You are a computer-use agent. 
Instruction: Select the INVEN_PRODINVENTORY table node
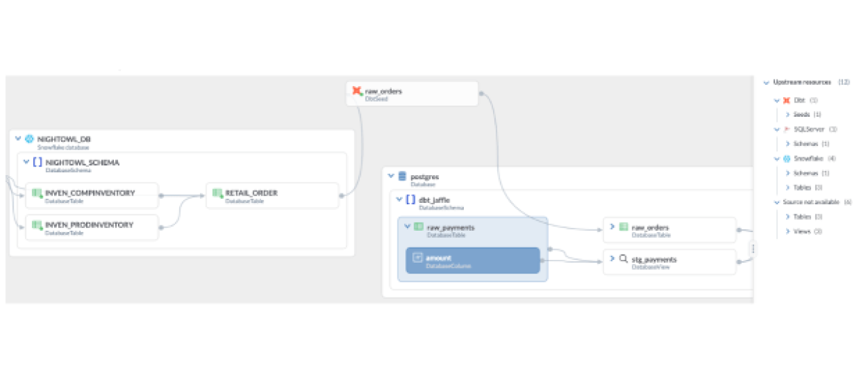[92, 227]
